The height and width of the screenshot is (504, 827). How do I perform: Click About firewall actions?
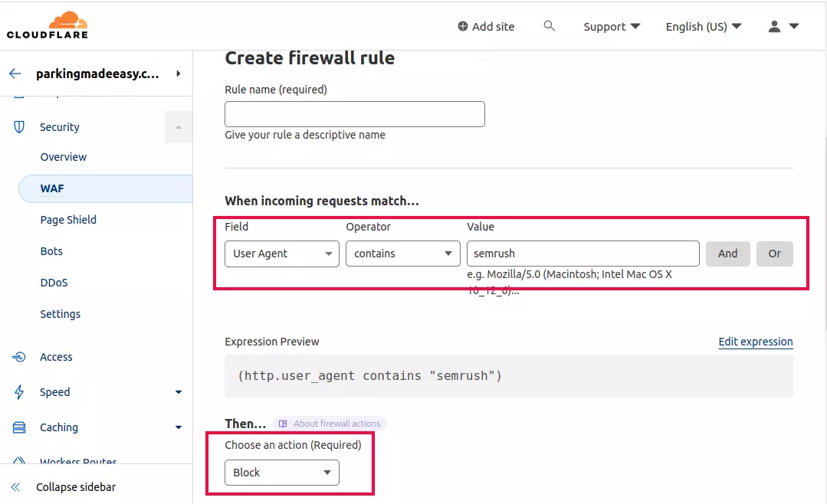330,423
